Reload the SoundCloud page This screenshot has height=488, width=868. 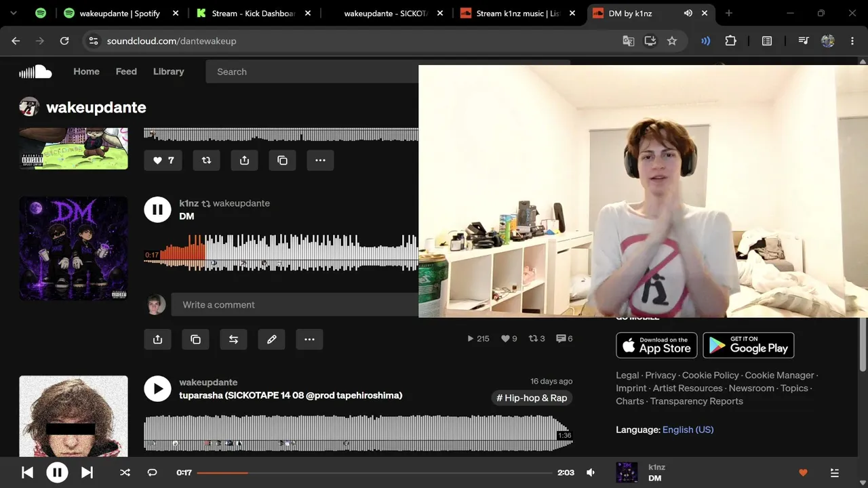[64, 41]
